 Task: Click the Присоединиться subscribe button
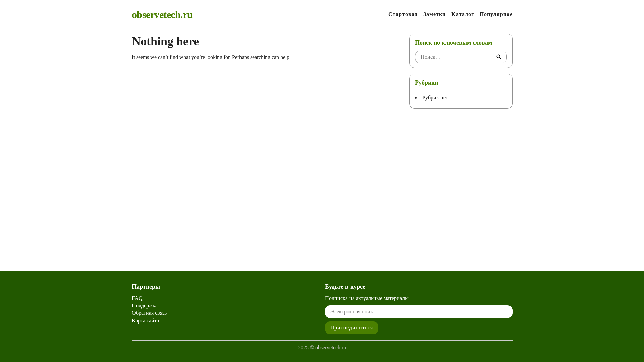pyautogui.click(x=352, y=328)
